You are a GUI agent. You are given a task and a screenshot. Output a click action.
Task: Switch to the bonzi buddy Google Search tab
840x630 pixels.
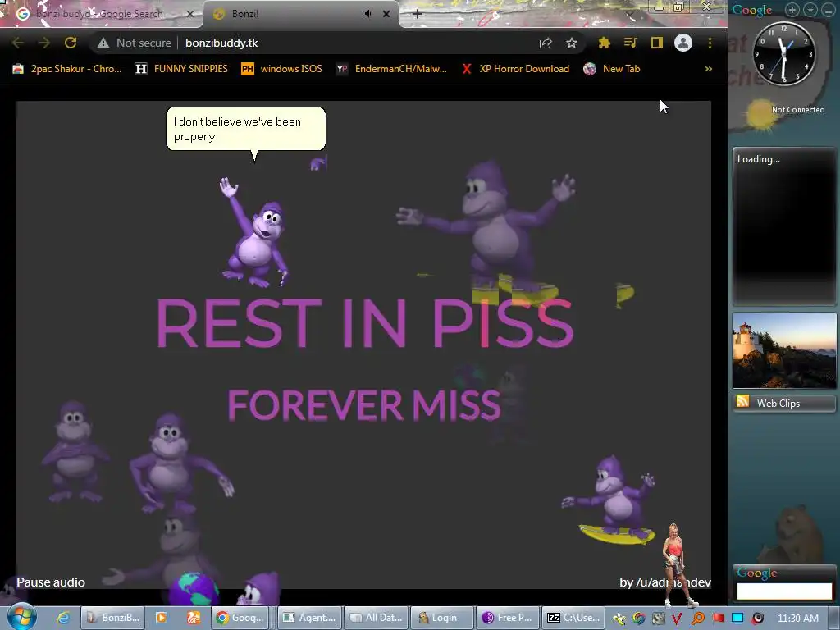point(101,14)
